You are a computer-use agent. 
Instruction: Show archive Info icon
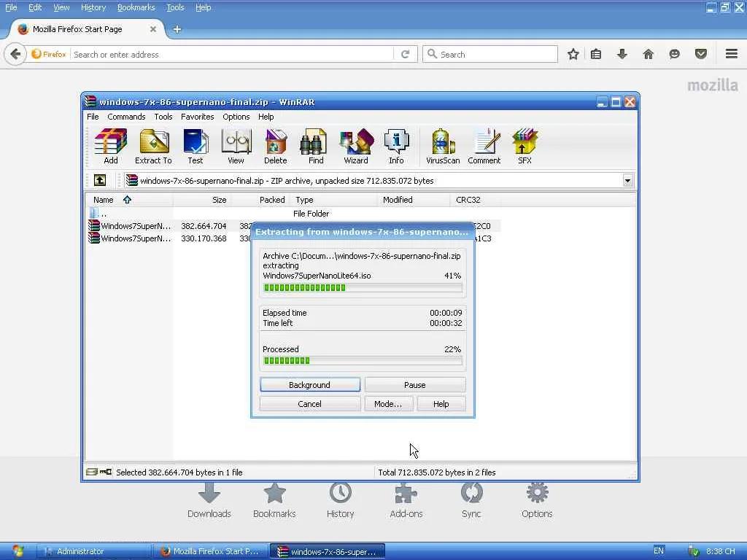(x=396, y=146)
